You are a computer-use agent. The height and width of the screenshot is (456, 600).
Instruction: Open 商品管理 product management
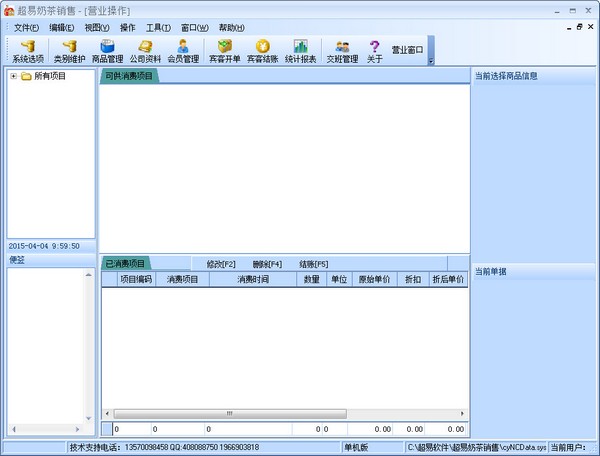[x=108, y=51]
